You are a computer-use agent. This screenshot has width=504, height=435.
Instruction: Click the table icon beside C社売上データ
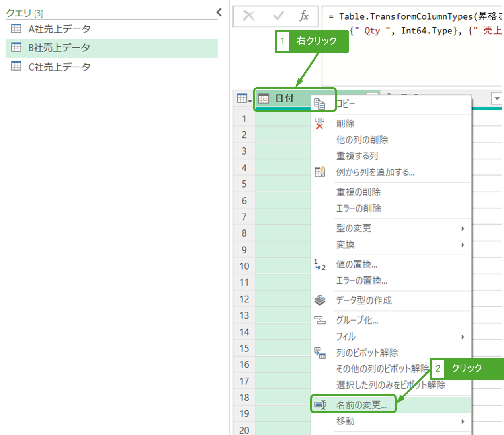click(x=16, y=66)
